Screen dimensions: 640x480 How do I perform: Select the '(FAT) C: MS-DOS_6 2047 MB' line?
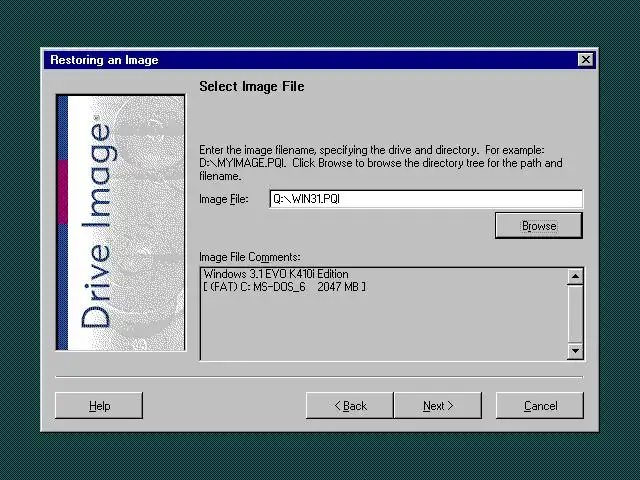tap(284, 287)
